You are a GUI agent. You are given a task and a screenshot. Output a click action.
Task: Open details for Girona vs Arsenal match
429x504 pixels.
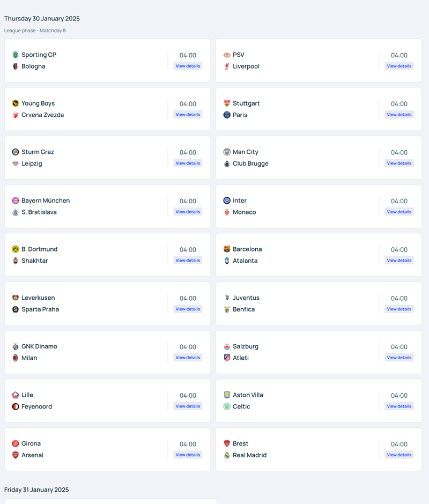coord(188,455)
